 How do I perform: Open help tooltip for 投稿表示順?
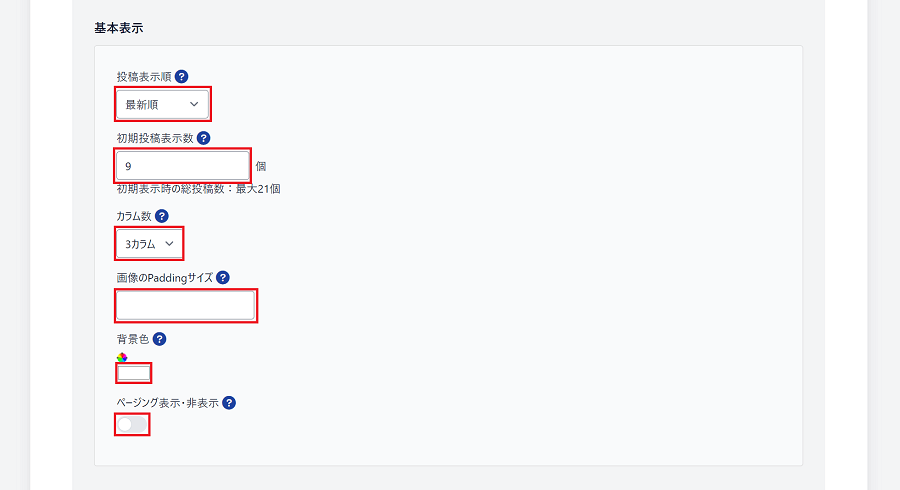click(x=181, y=76)
